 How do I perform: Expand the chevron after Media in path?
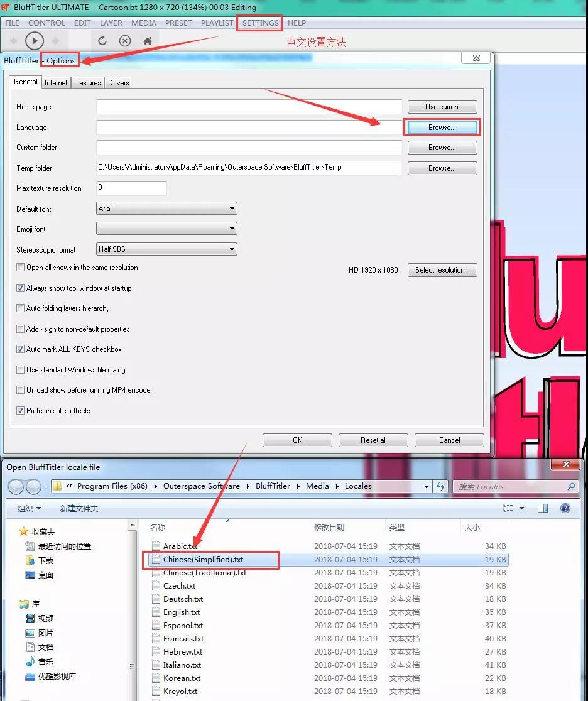(337, 486)
